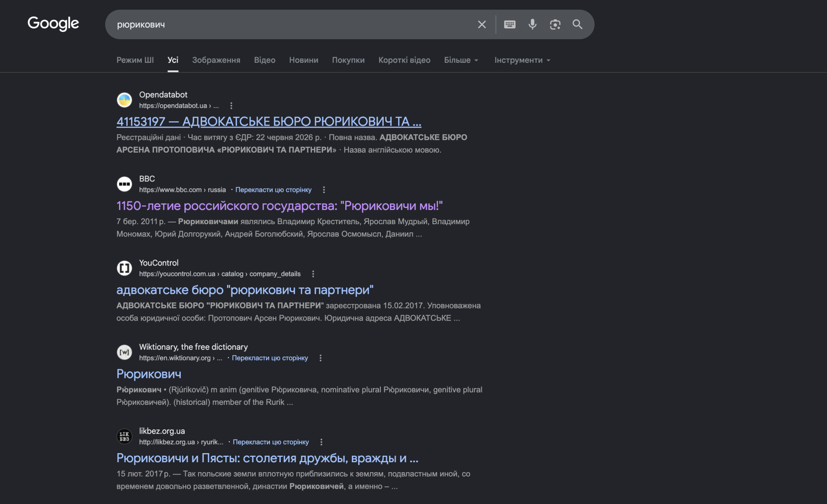
Task: Open three-dot menu for likbez.org.ua result
Action: click(x=321, y=442)
